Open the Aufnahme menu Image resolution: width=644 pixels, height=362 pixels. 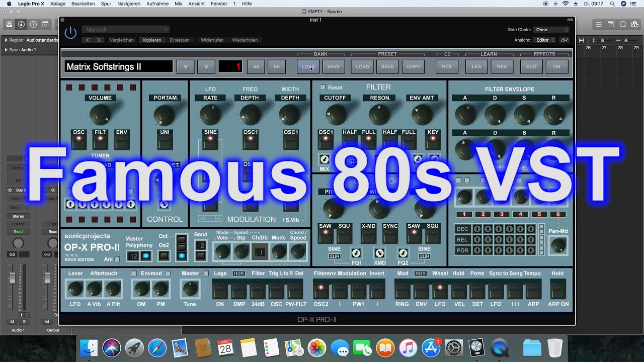(x=157, y=4)
